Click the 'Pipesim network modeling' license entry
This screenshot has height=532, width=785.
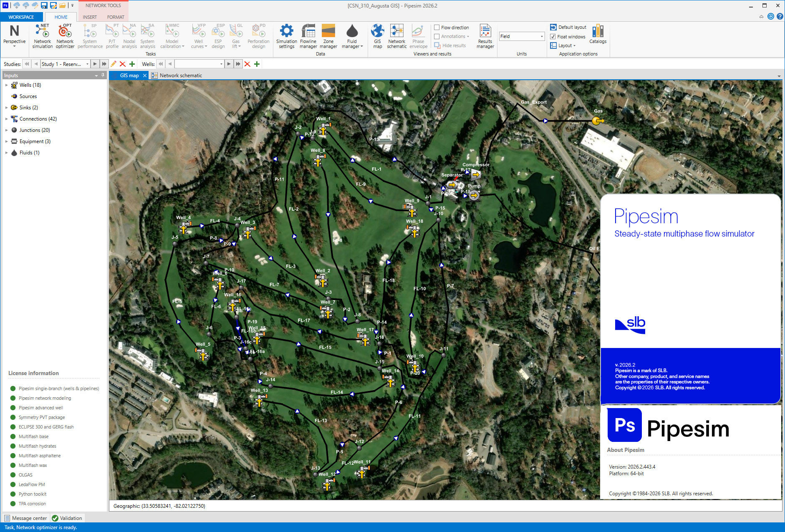45,398
